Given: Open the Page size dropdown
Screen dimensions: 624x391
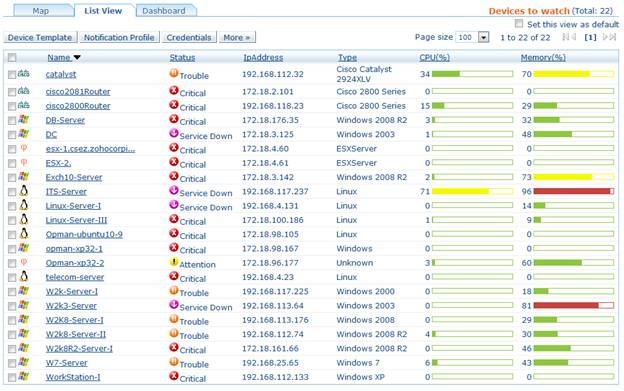Looking at the screenshot, I should (483, 37).
